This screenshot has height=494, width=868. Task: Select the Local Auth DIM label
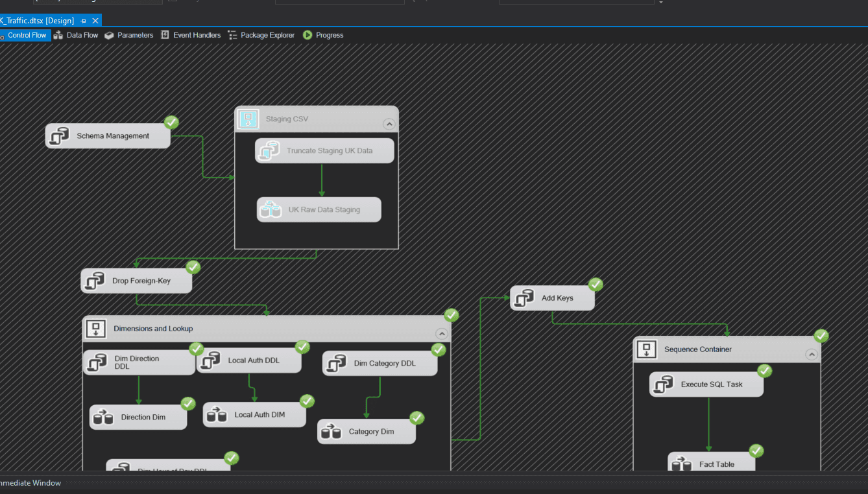coord(259,415)
